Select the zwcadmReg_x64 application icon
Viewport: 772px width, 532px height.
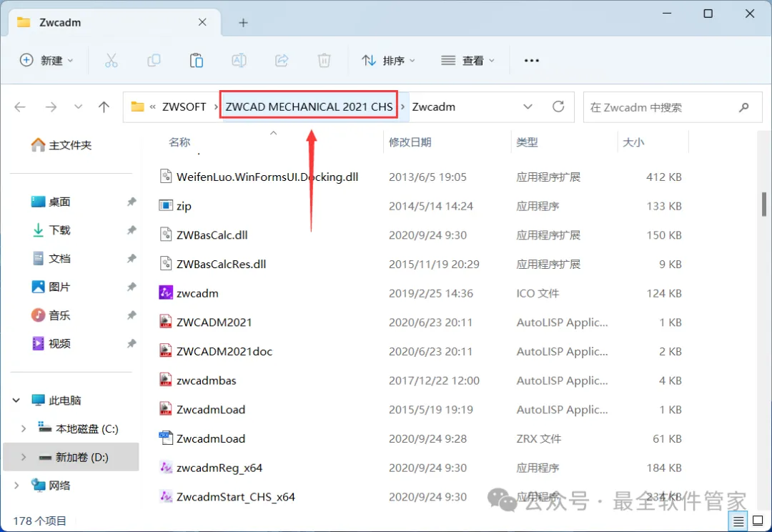click(x=166, y=467)
